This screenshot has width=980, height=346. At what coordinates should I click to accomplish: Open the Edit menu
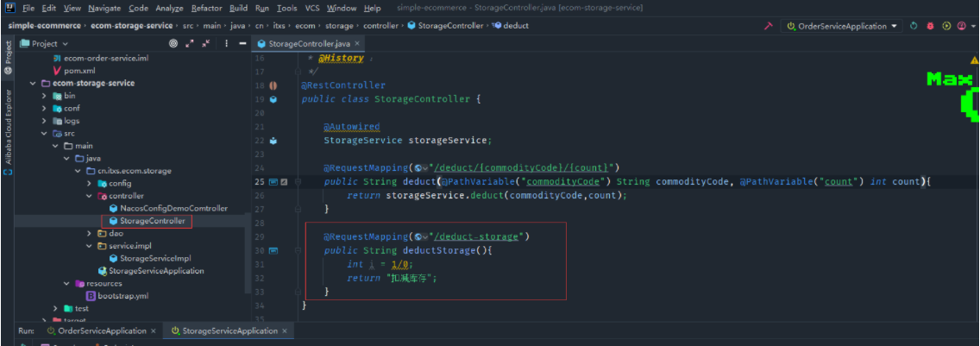click(48, 9)
